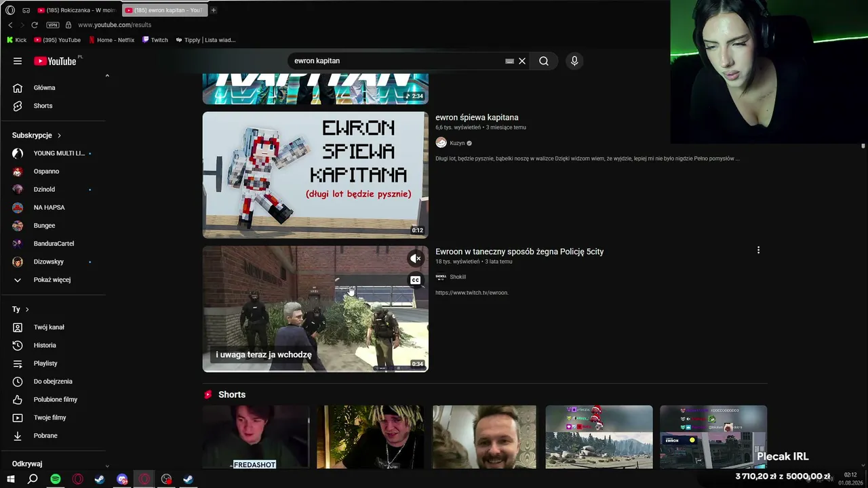Viewport: 868px width, 488px height.
Task: Open Discord from the taskbar
Action: click(x=122, y=479)
